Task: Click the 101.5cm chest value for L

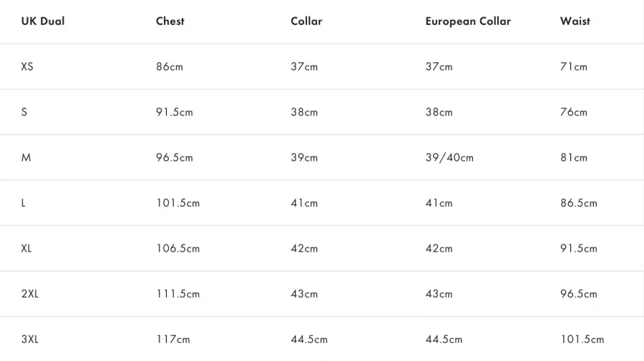Action: 178,203
